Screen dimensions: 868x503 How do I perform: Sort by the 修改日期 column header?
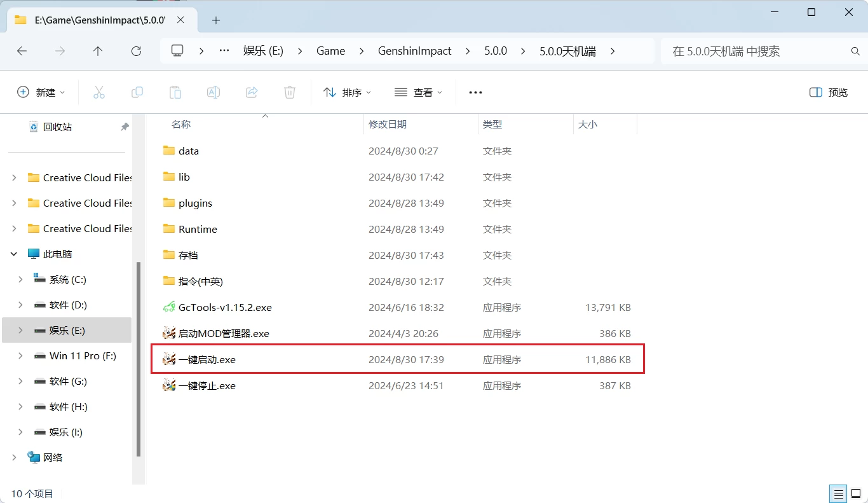tap(388, 125)
